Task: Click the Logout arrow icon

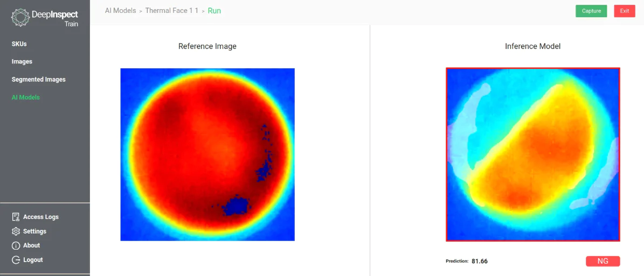Action: pos(16,260)
